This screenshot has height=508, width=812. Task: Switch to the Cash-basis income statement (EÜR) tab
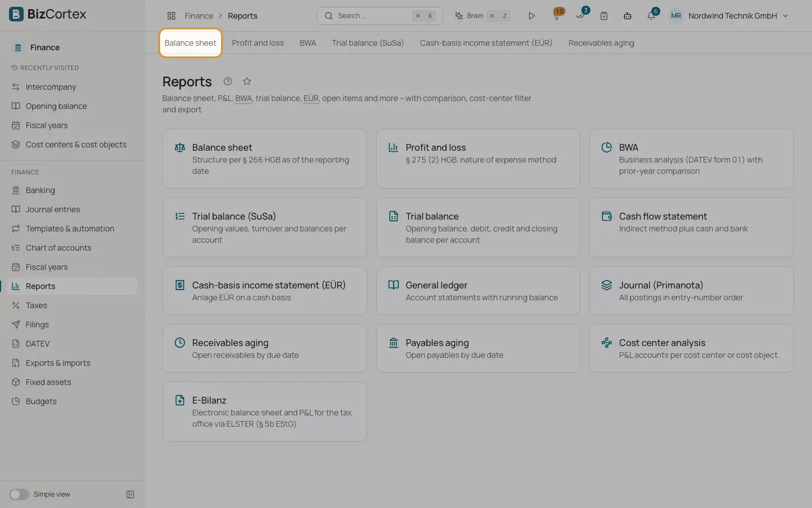[x=486, y=43]
